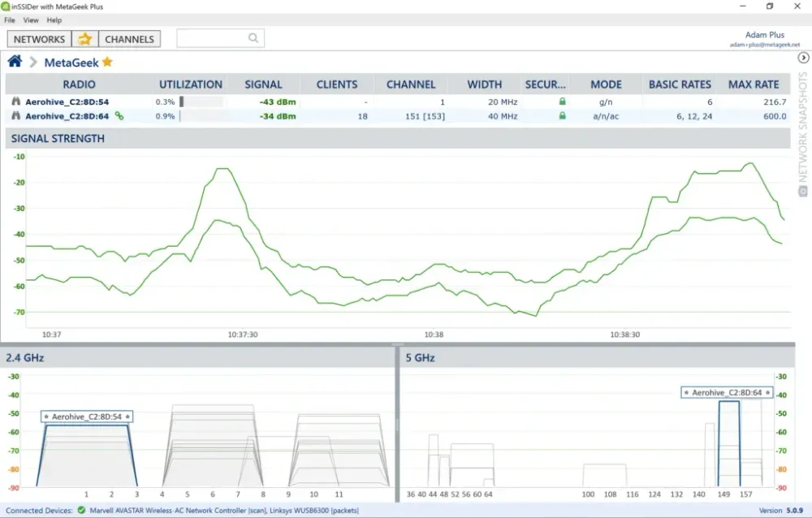Click the magnifier icon in the search box
Viewport: 812px width, 518px height.
pyautogui.click(x=253, y=37)
